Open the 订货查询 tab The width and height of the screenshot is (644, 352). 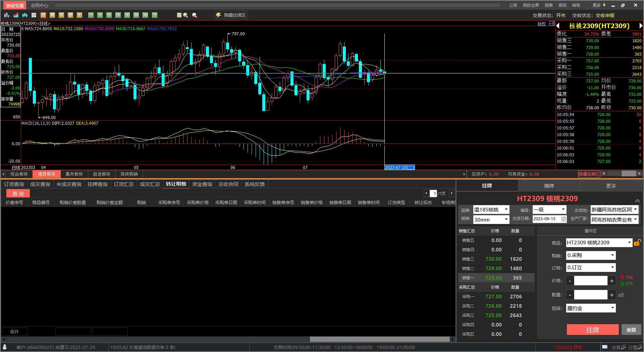(x=14, y=184)
